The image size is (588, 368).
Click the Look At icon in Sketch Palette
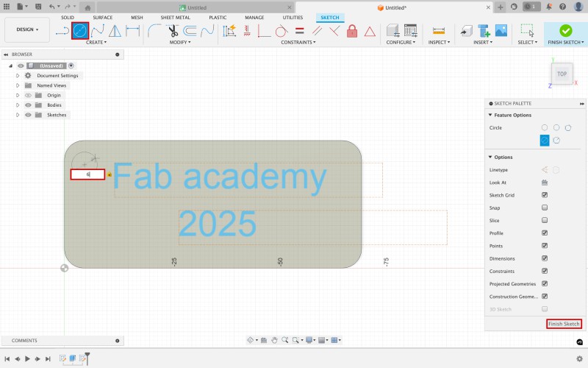coord(545,183)
